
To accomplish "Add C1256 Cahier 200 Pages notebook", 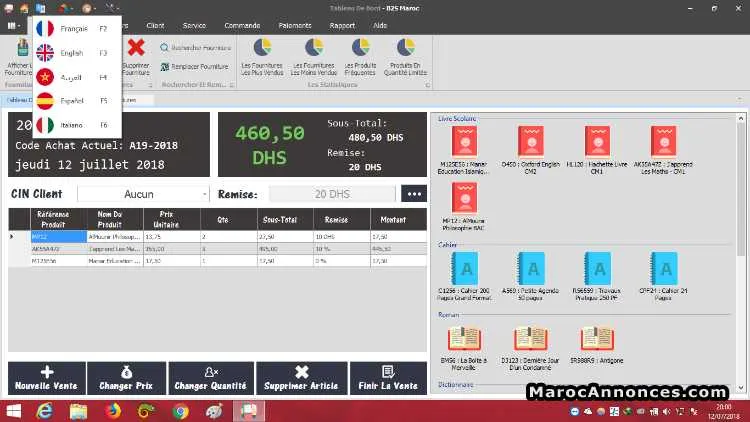I will pyautogui.click(x=464, y=276).
